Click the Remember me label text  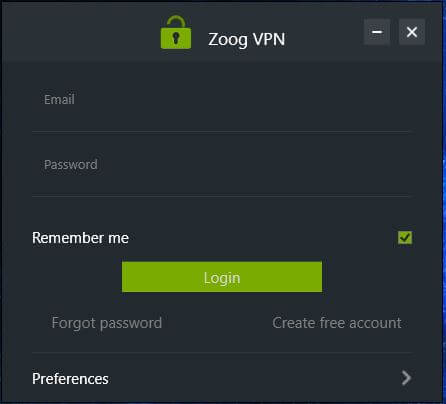coord(80,238)
